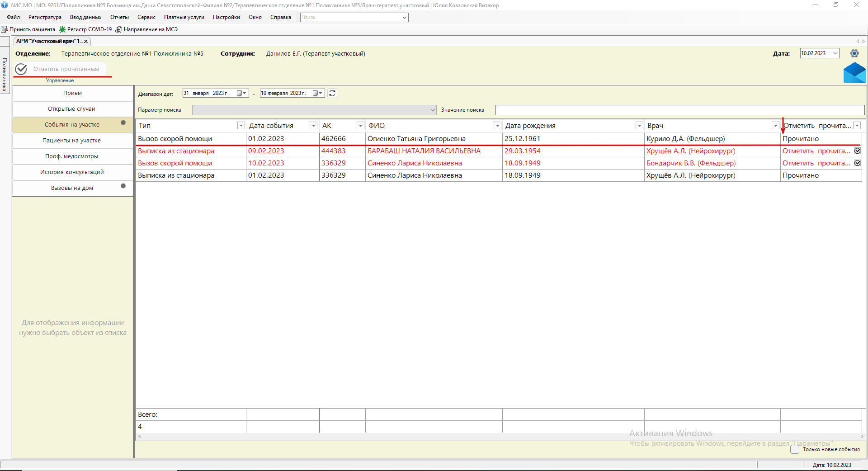Open История консультаций section

(x=72, y=172)
